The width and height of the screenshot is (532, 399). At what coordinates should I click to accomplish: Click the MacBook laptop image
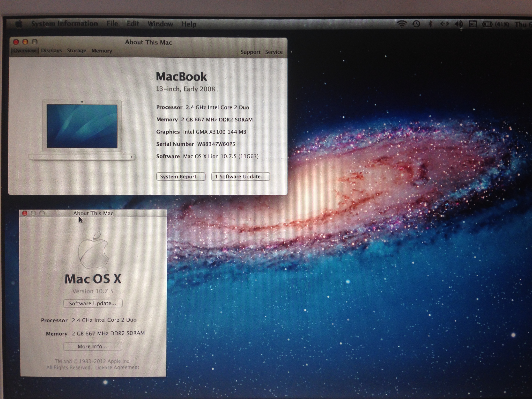82,130
